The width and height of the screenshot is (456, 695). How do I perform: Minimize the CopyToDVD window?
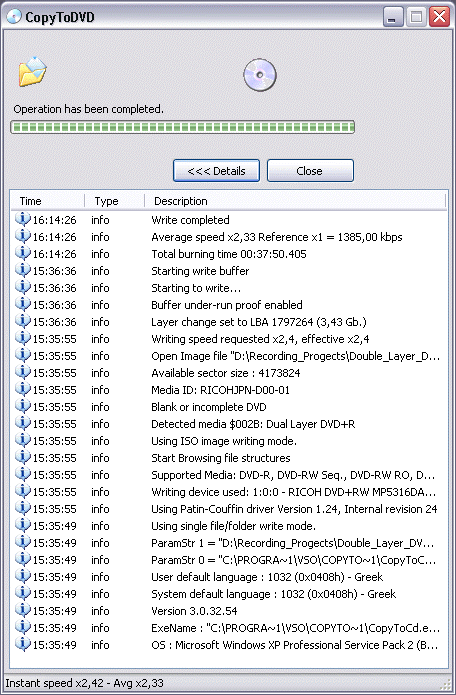pyautogui.click(x=392, y=17)
